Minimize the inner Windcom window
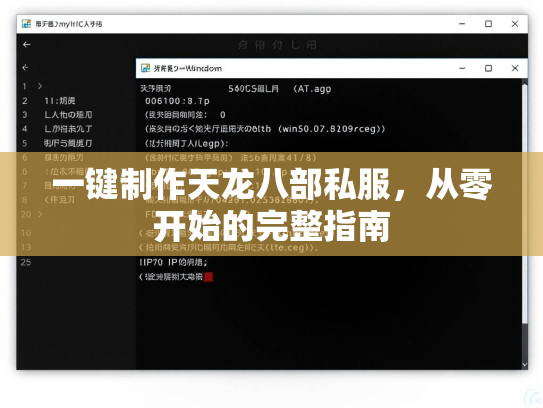543x408 pixels. click(x=462, y=68)
